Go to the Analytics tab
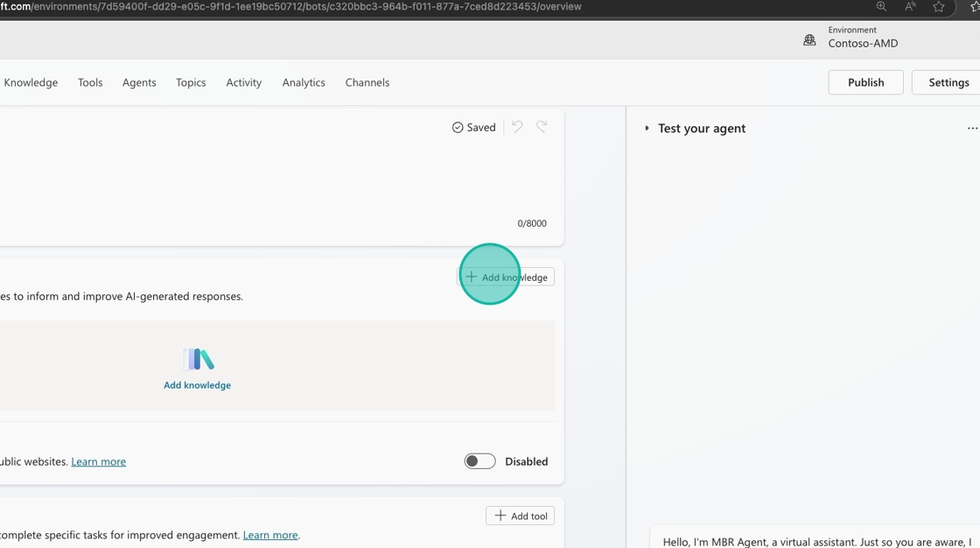This screenshot has width=980, height=548. (x=304, y=82)
